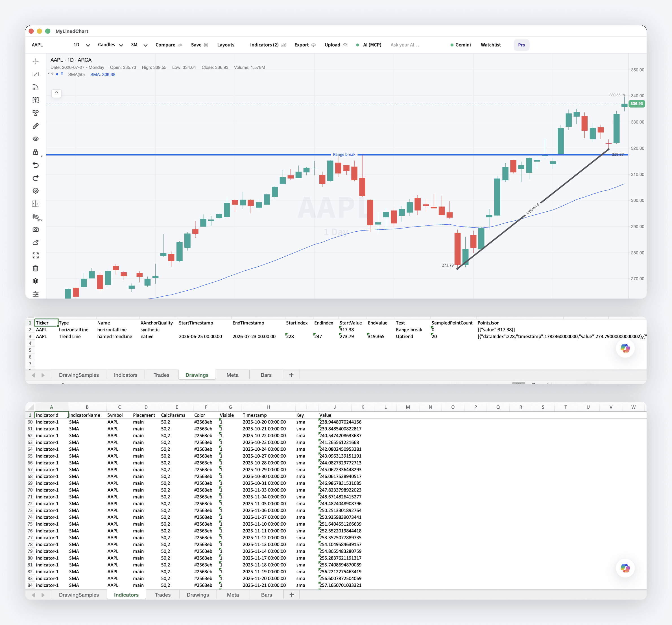The height and width of the screenshot is (625, 672).
Task: Select the crosshair cursor tool
Action: (36, 62)
